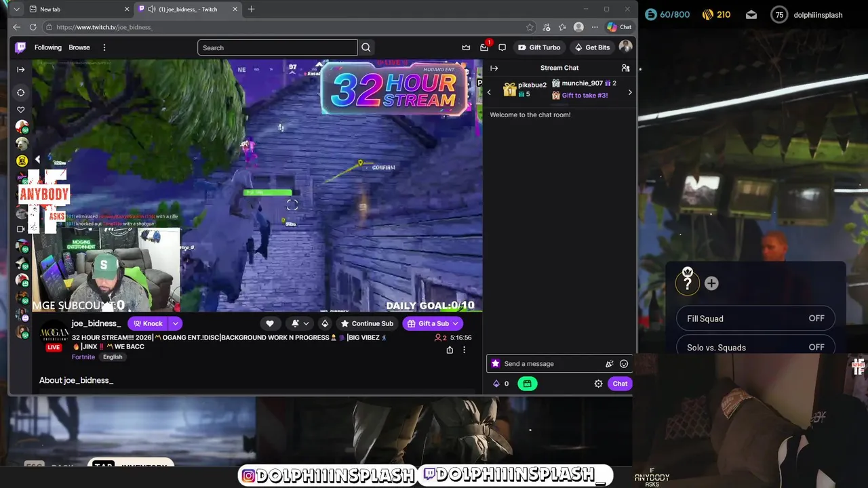Open stream options vertical ellipsis
The height and width of the screenshot is (488, 868).
(x=464, y=350)
